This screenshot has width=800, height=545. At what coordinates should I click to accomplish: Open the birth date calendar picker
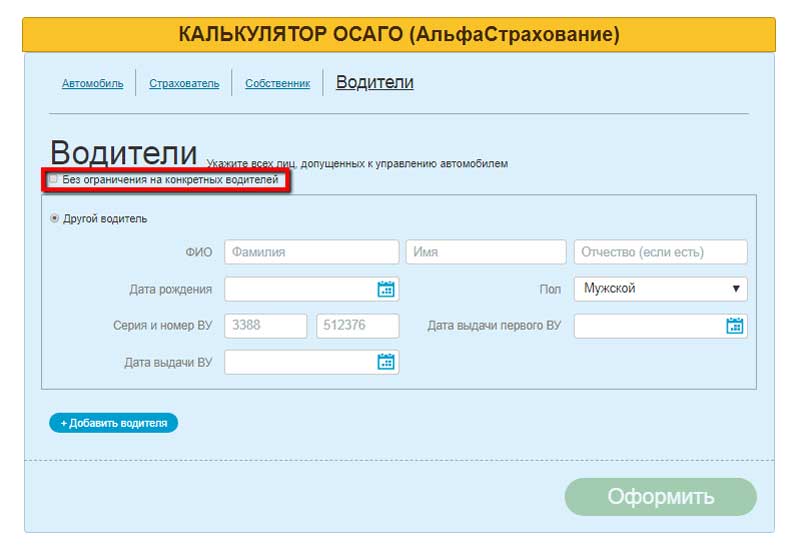click(386, 289)
